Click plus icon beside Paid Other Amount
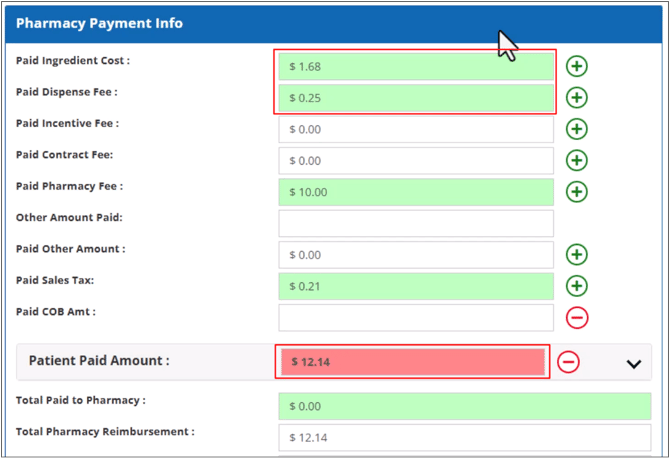This screenshot has height=459, width=670. point(577,254)
